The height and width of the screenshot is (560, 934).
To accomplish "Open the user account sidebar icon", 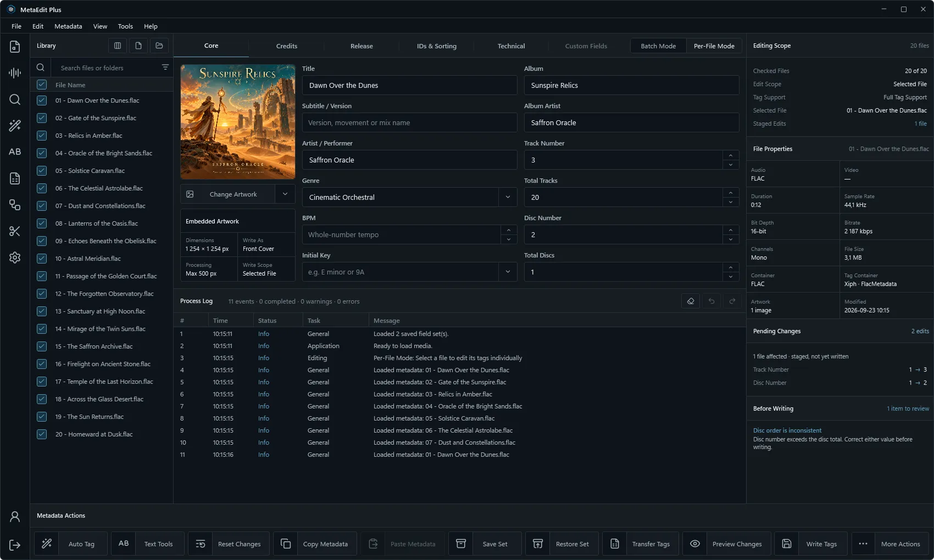I will click(15, 517).
